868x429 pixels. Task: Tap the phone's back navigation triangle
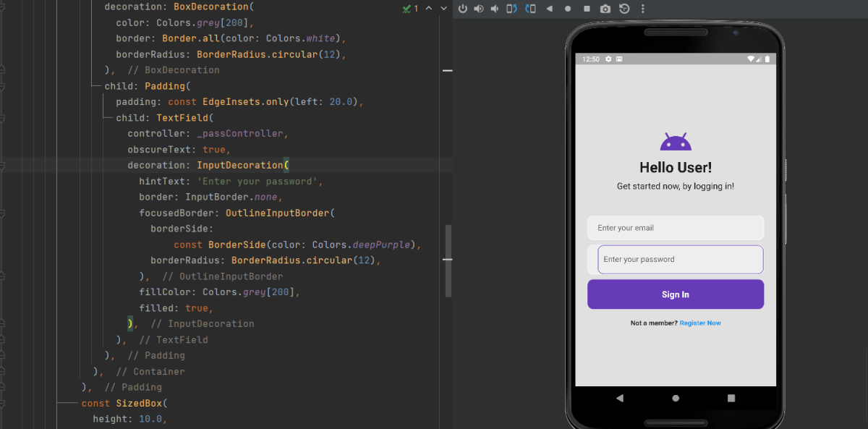[x=620, y=398]
